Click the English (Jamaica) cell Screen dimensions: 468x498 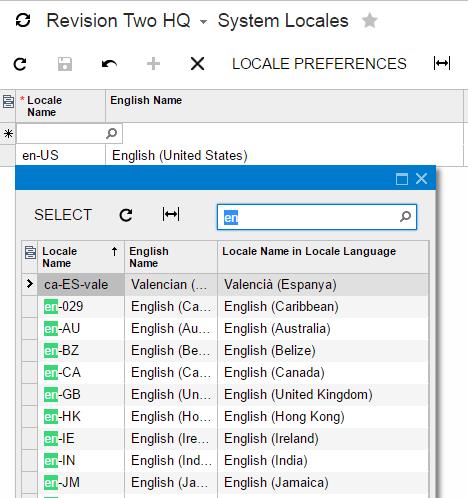(323, 483)
